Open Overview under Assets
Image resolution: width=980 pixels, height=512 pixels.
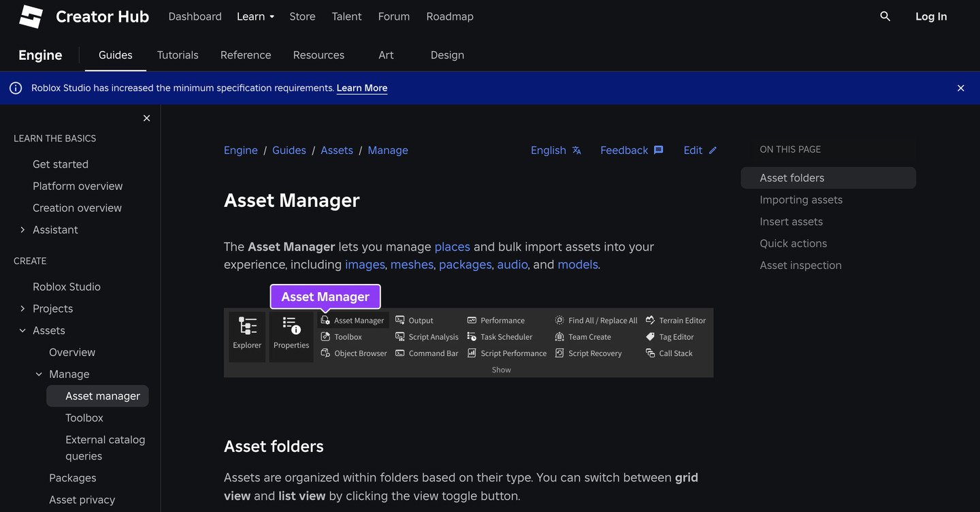click(72, 352)
